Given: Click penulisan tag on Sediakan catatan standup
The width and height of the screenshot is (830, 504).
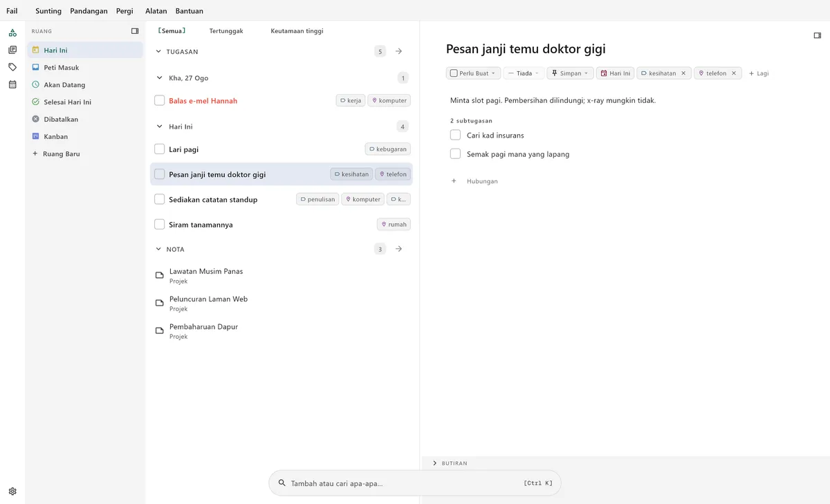Looking at the screenshot, I should coord(317,199).
